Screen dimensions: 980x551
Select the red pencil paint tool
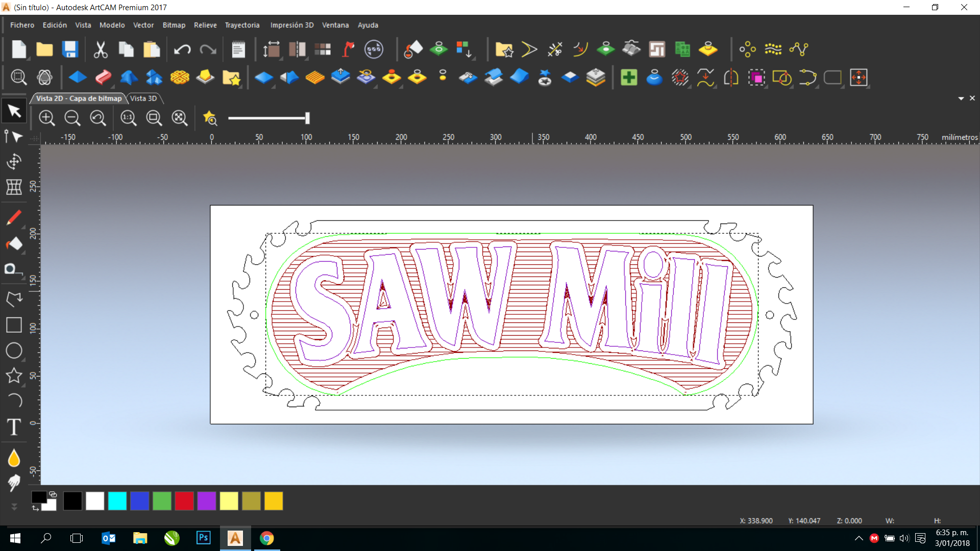pos(14,218)
